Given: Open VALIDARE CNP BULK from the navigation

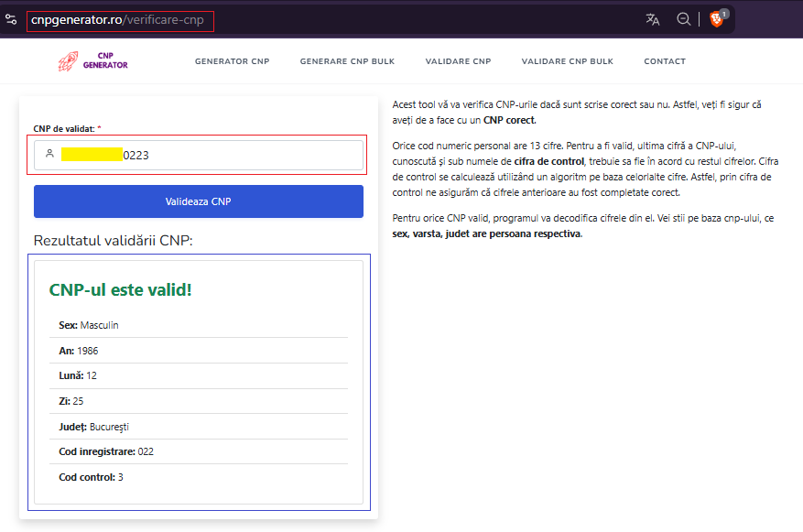Looking at the screenshot, I should (x=567, y=61).
